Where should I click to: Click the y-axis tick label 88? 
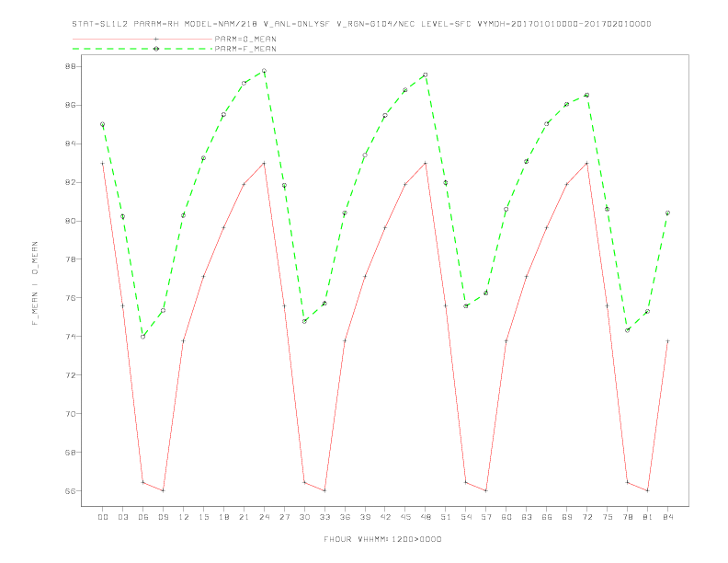[x=70, y=66]
